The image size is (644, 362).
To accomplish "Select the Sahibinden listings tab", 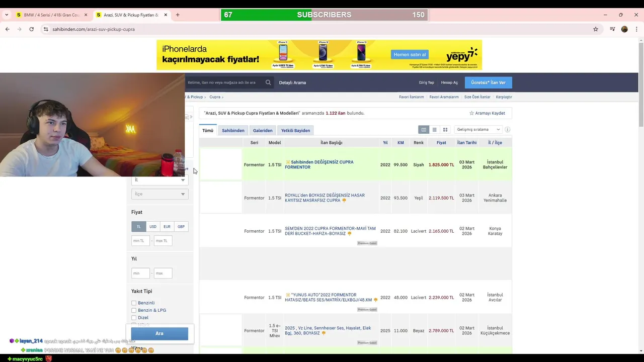I will point(233,130).
